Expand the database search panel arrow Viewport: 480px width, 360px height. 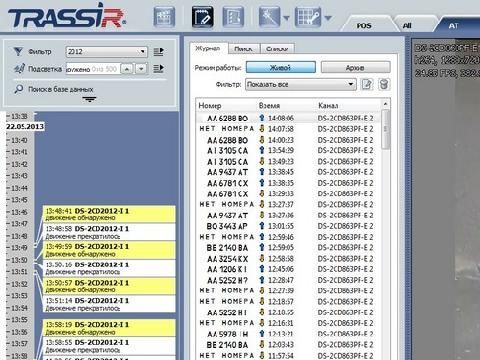[x=89, y=99]
